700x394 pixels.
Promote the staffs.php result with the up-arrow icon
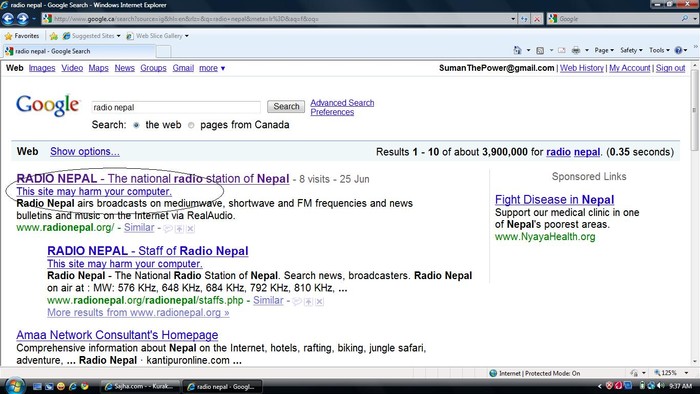point(308,302)
